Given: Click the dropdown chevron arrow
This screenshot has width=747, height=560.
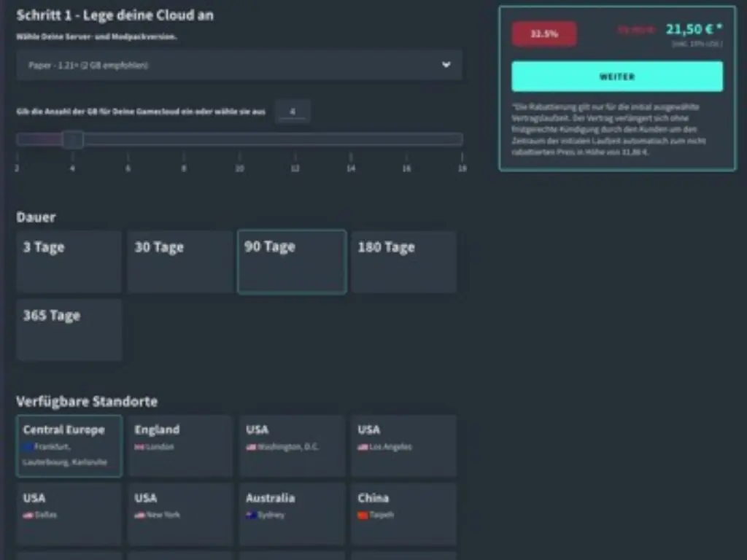Looking at the screenshot, I should tap(446, 65).
